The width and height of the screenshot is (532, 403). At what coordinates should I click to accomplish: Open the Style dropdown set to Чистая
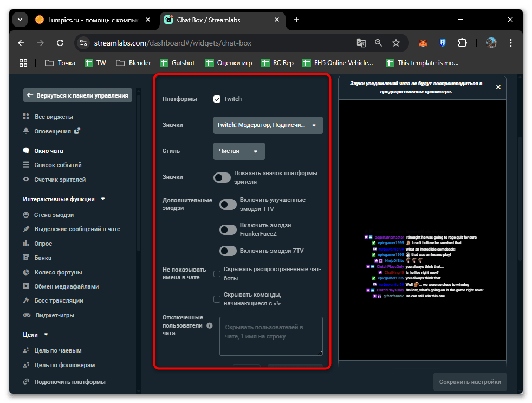pos(239,151)
